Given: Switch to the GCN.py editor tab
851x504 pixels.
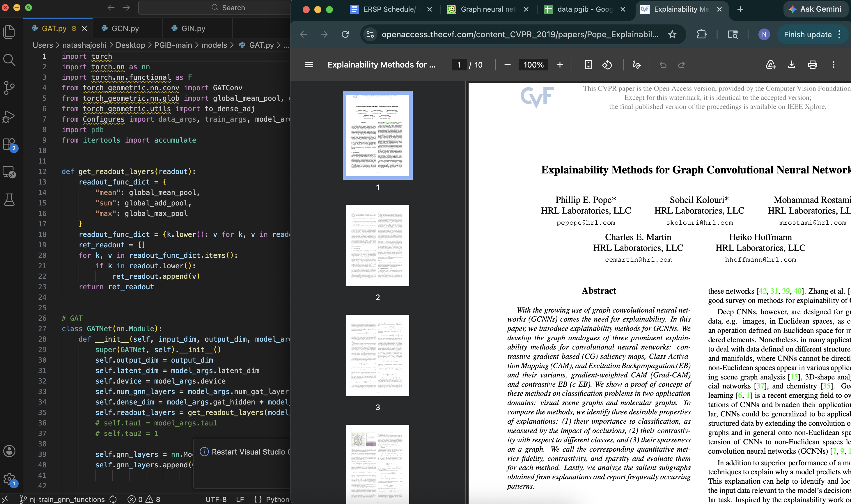Looking at the screenshot, I should 125,29.
